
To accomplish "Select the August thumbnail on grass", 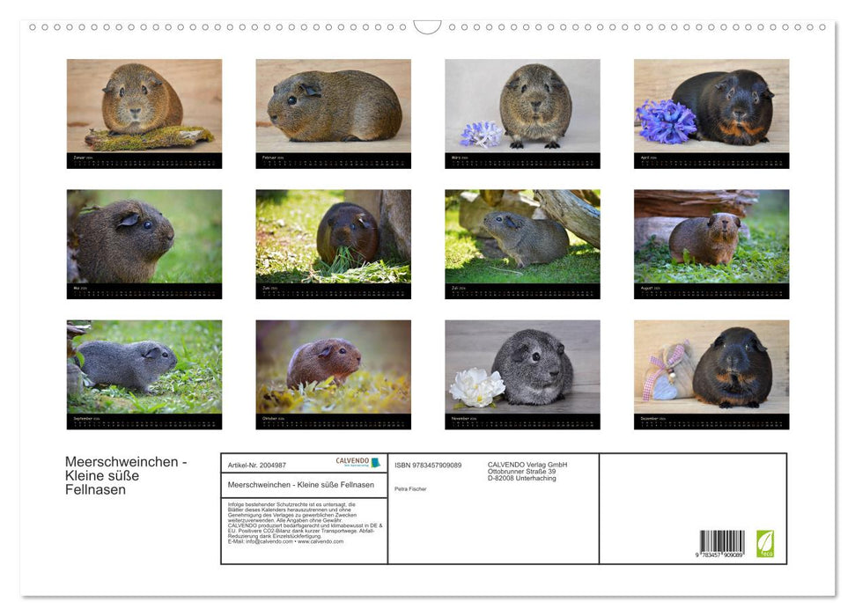I will coord(711,238).
